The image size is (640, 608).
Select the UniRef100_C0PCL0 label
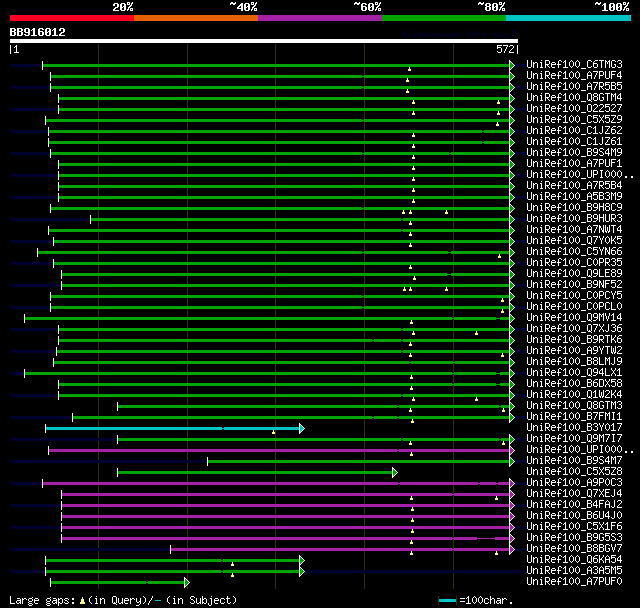574,307
